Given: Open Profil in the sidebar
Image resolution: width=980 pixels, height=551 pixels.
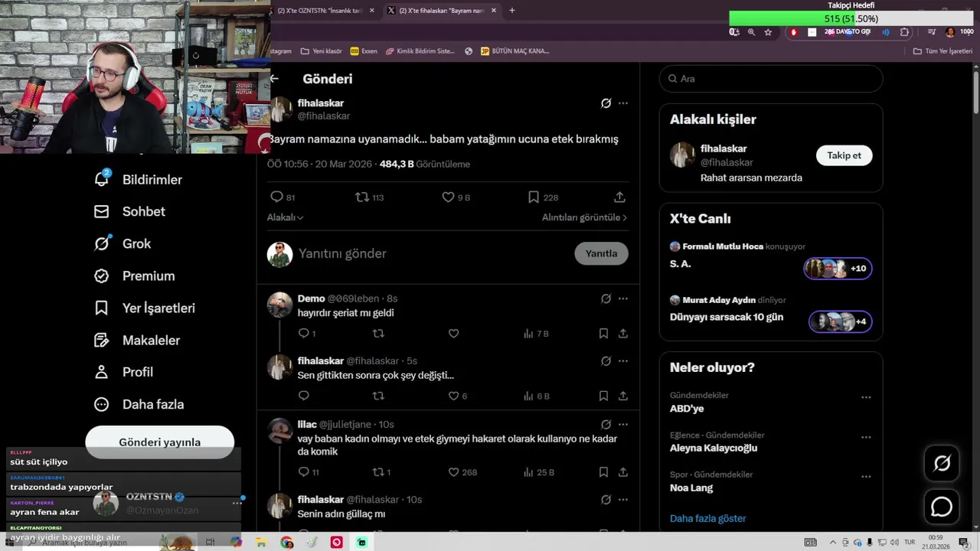Looking at the screenshot, I should point(123,372).
